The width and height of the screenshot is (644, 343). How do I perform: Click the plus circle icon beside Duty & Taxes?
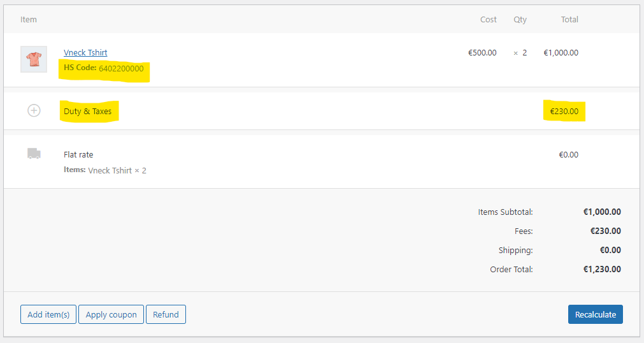coord(34,111)
